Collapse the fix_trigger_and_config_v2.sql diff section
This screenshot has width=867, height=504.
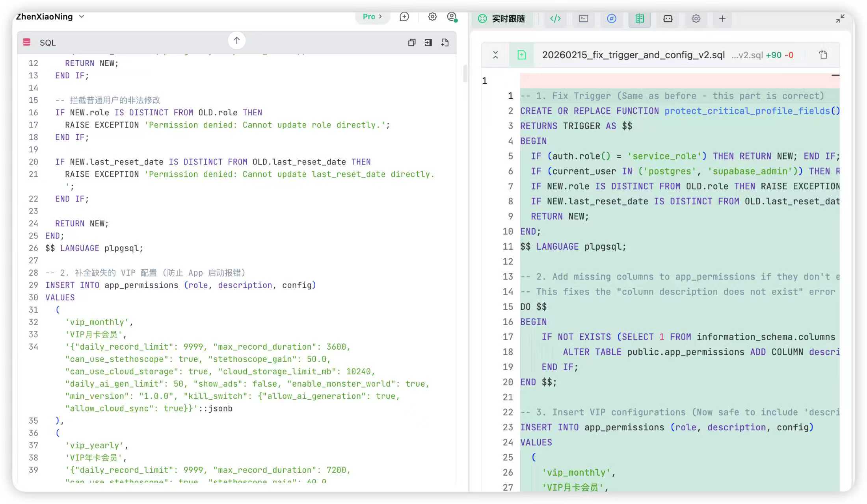click(495, 55)
